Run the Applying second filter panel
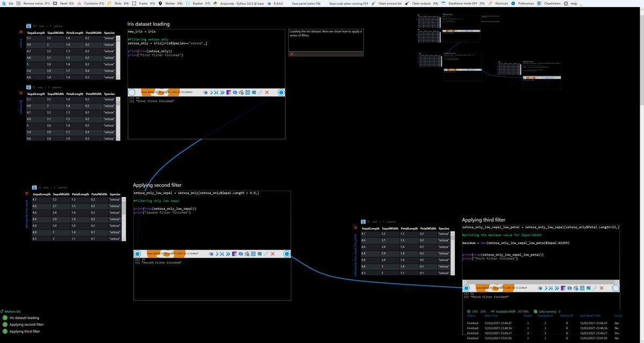This screenshot has width=644, height=343. pos(217,254)
